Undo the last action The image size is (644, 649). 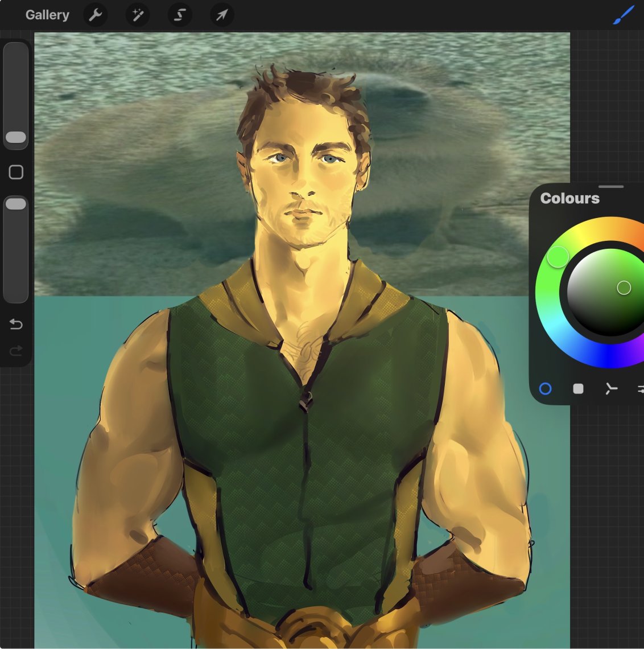16,324
